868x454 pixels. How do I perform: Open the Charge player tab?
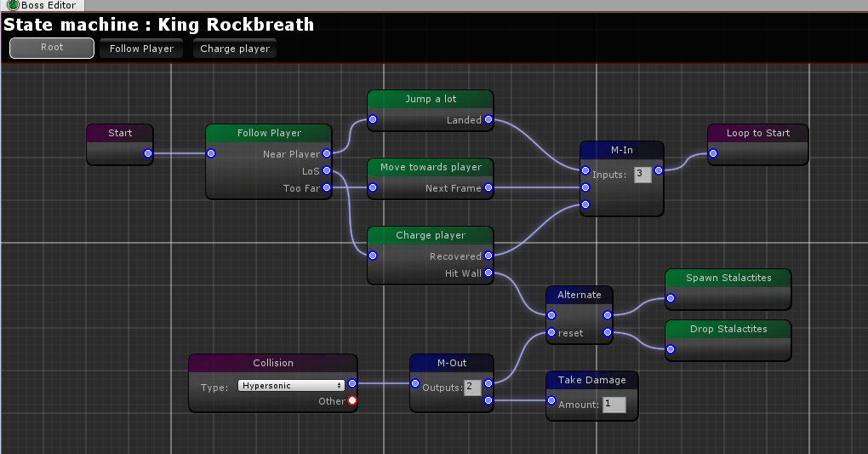(235, 49)
